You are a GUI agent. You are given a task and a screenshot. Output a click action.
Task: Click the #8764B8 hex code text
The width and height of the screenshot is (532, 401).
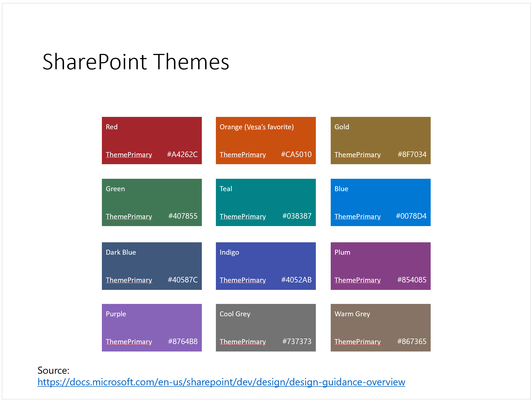pos(183,342)
